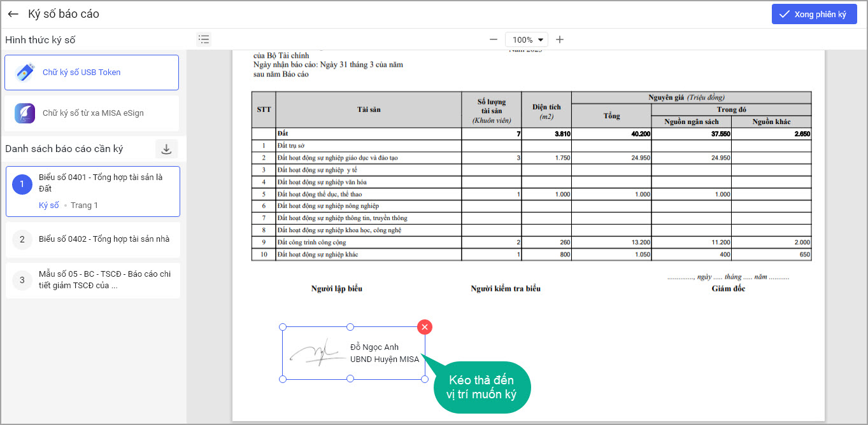Image resolution: width=868 pixels, height=425 pixels.
Task: Click the Nguồn ngân sách column header
Action: click(691, 122)
